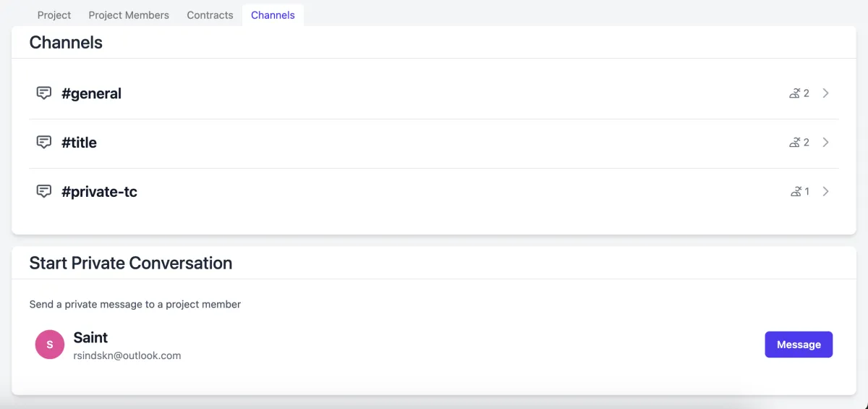Select the Channels tab
Screen dimensions: 868x409
[273, 15]
